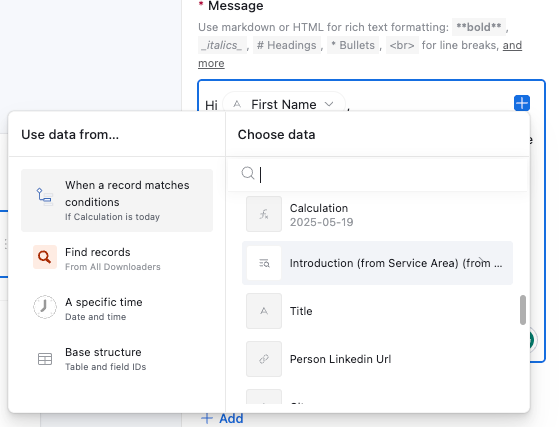The width and height of the screenshot is (560, 427).
Task: Click the trigger icon for record matches conditions
Action: pyautogui.click(x=45, y=196)
